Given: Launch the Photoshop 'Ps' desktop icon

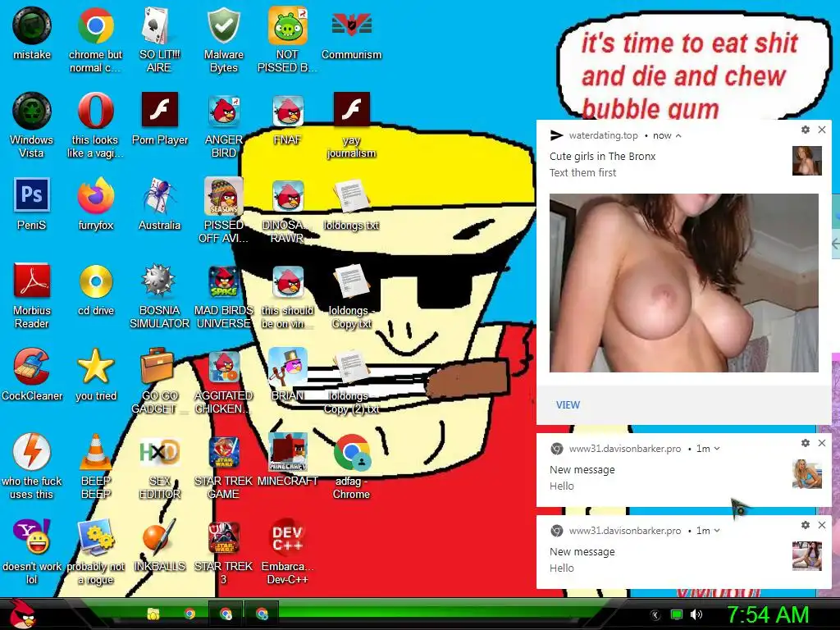Looking at the screenshot, I should pyautogui.click(x=32, y=204).
